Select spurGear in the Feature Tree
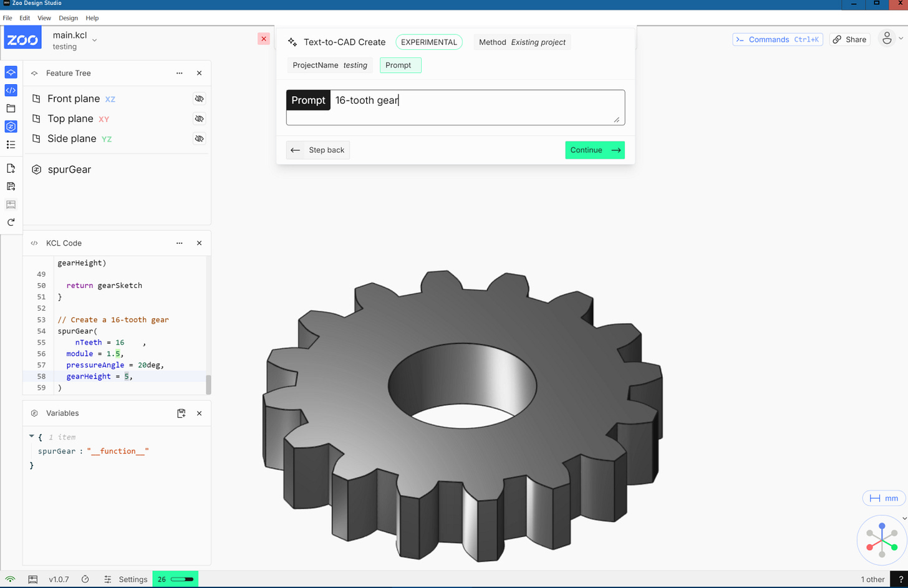 point(69,170)
